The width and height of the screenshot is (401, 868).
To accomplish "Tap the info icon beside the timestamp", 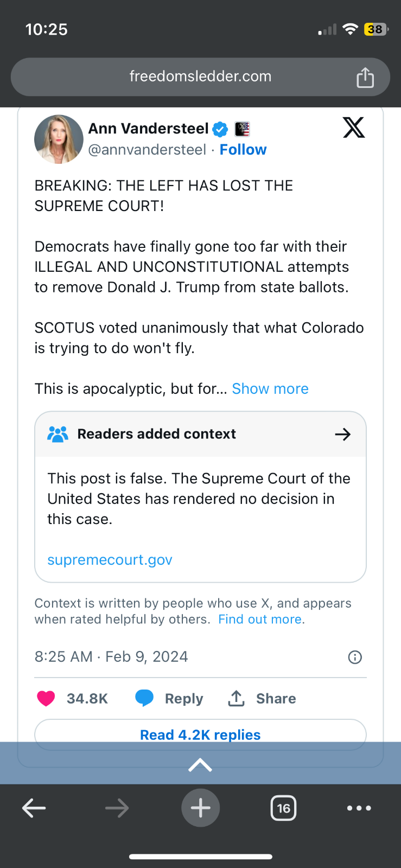I will (x=355, y=657).
